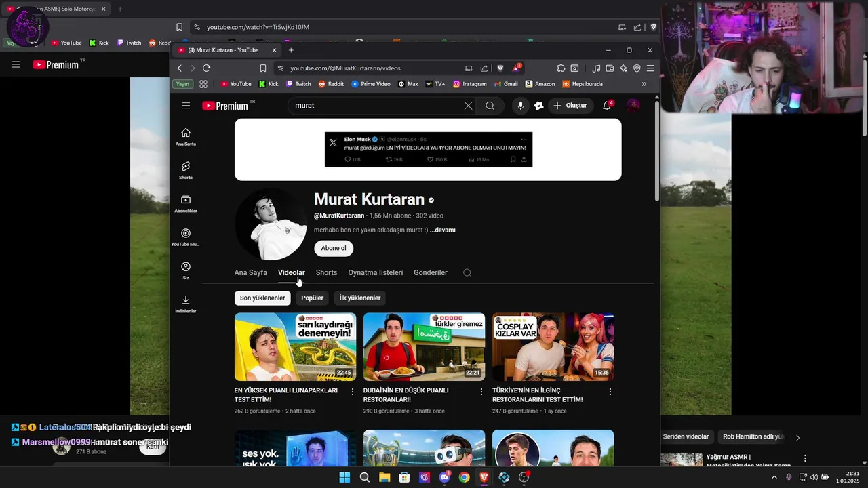
Task: Click the 'Abone ol' subscribe button
Action: pos(334,248)
